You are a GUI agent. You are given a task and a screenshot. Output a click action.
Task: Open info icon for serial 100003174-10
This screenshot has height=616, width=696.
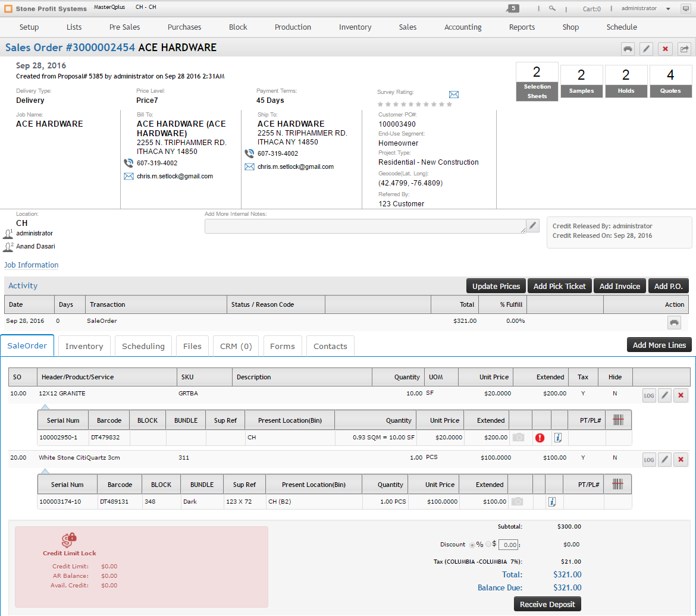551,502
